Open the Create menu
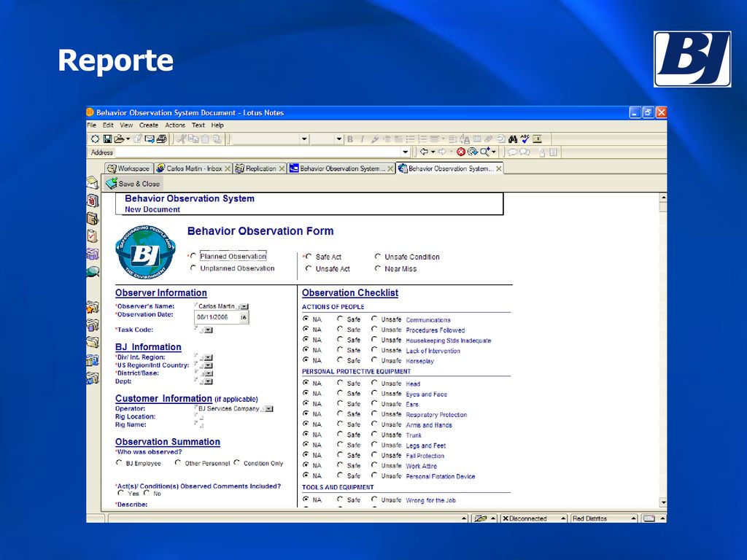747x560 pixels. [149, 125]
